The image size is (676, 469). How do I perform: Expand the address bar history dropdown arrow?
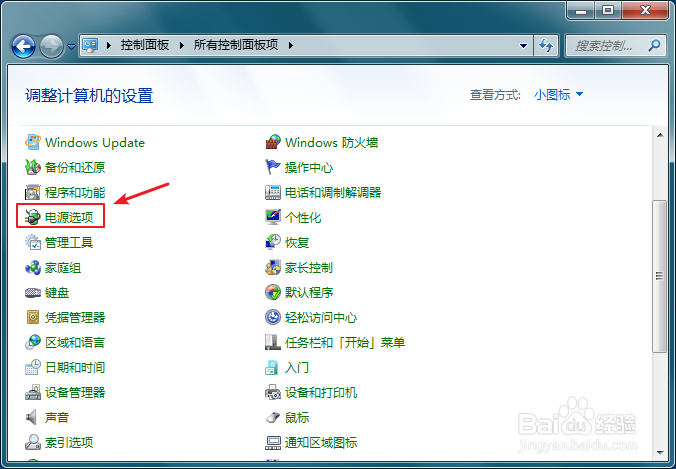click(523, 46)
